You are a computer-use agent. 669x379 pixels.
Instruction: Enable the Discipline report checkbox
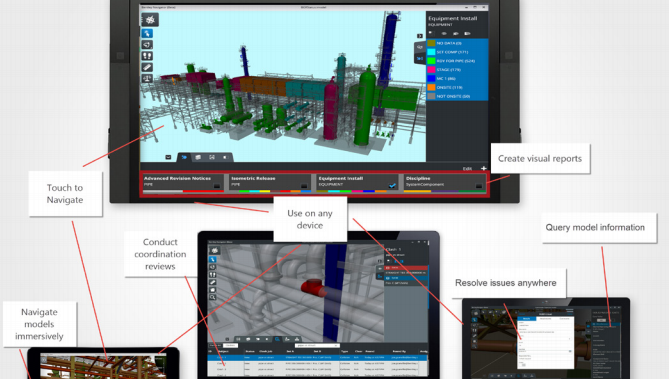pyautogui.click(x=479, y=186)
